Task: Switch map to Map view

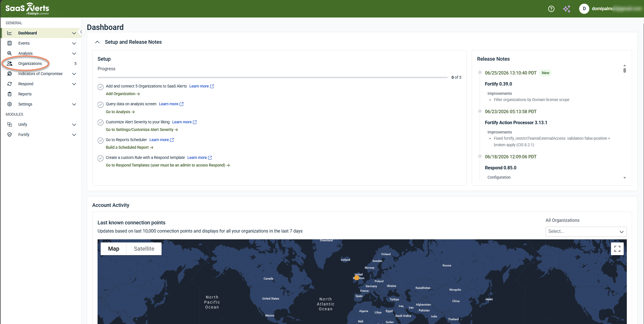Action: (x=114, y=249)
